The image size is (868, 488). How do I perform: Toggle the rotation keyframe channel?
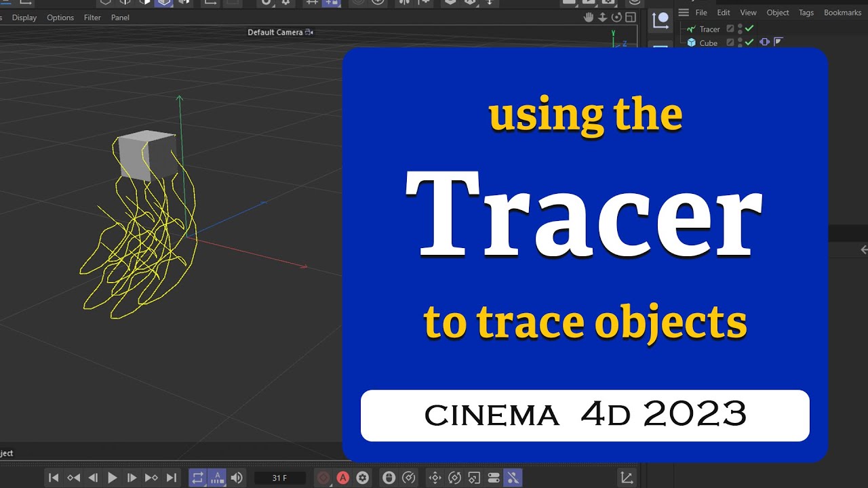[454, 478]
